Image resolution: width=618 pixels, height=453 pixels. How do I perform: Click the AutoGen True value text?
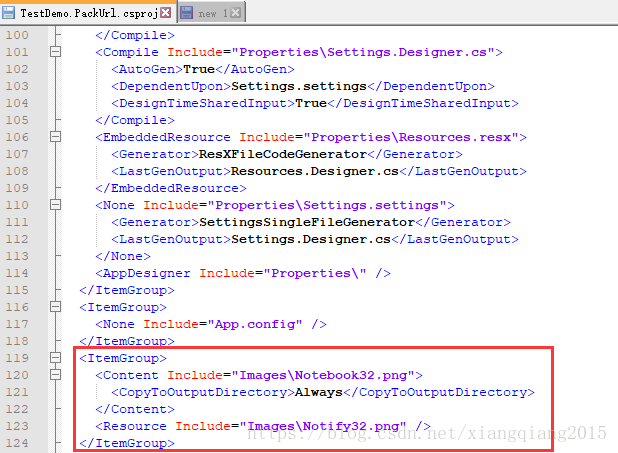199,69
